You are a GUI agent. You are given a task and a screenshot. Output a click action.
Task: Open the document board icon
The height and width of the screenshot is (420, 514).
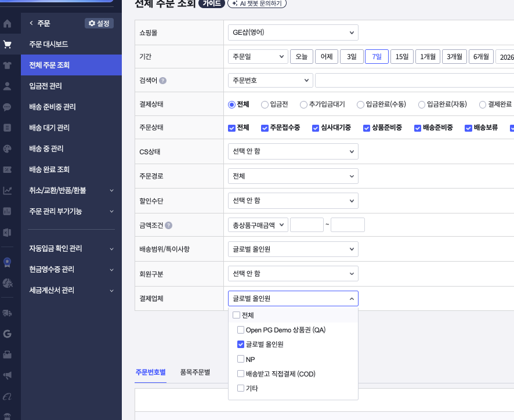[x=7, y=128]
